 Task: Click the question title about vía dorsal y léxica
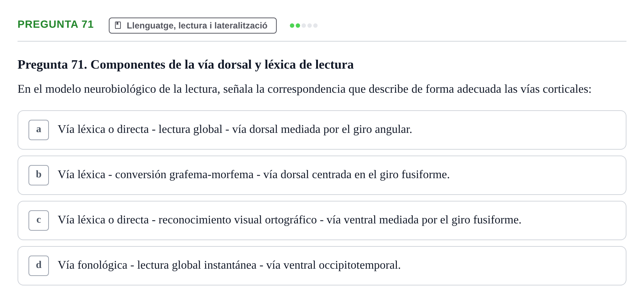coord(185,65)
